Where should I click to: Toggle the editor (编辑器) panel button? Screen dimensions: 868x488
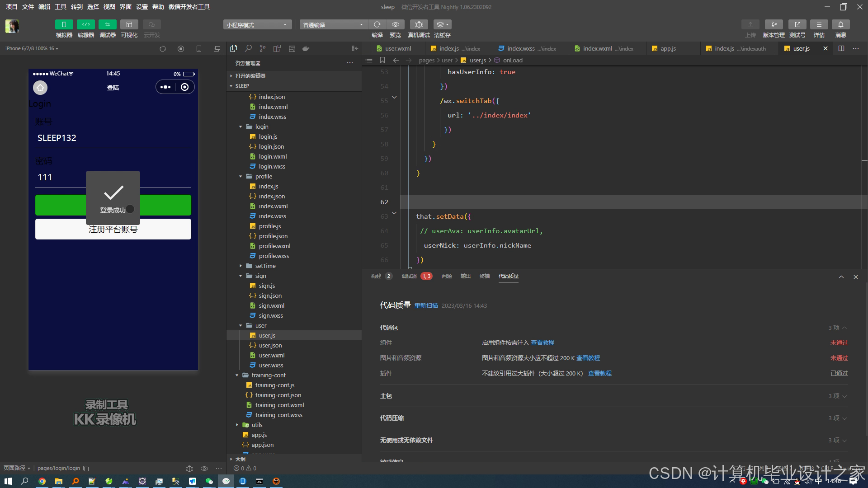coord(85,24)
